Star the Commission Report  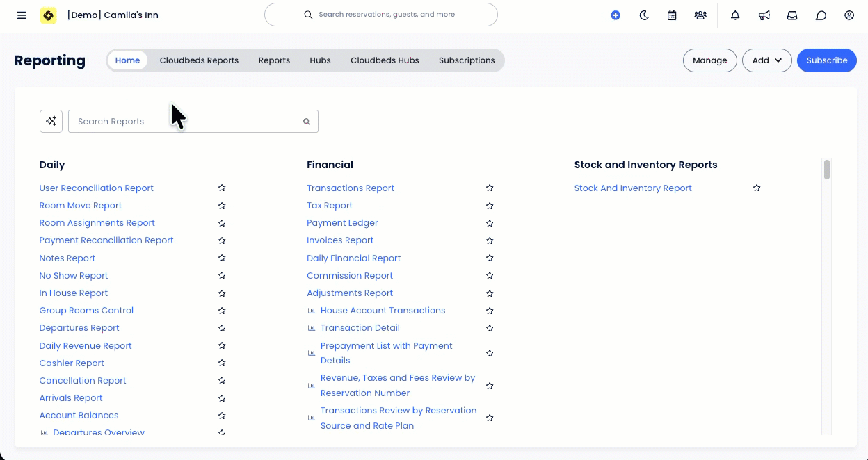pyautogui.click(x=490, y=276)
